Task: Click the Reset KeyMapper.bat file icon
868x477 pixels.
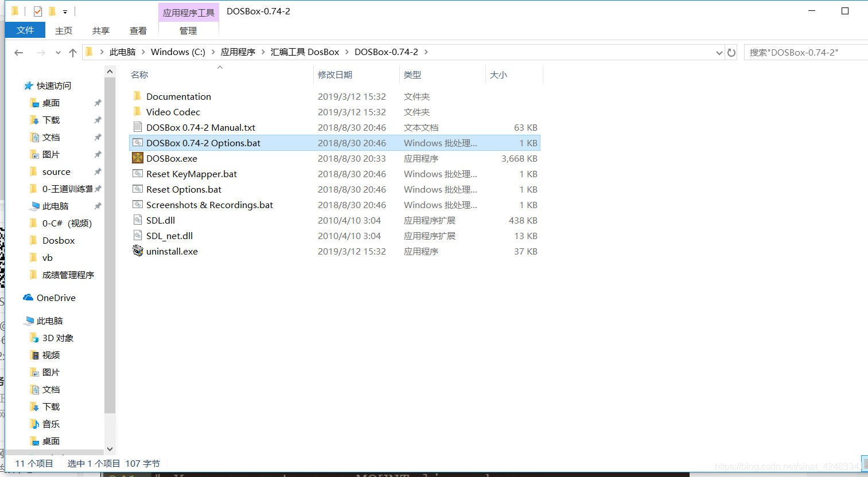Action: click(x=137, y=174)
